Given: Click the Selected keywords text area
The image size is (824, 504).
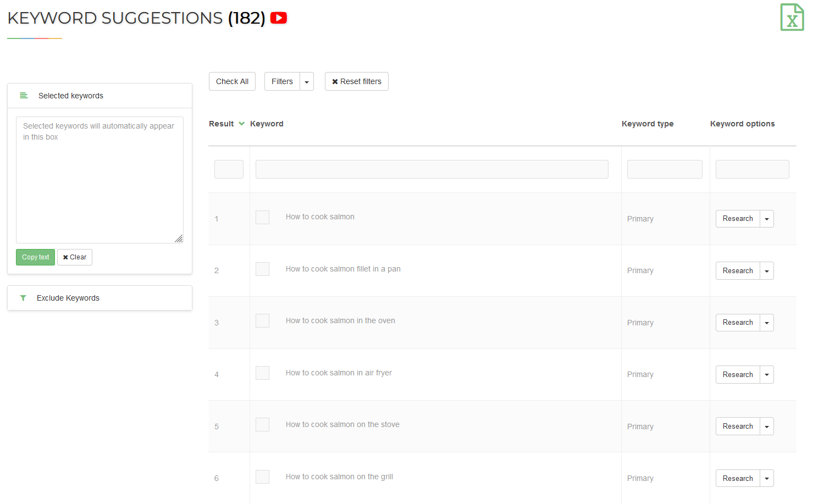Looking at the screenshot, I should [99, 180].
